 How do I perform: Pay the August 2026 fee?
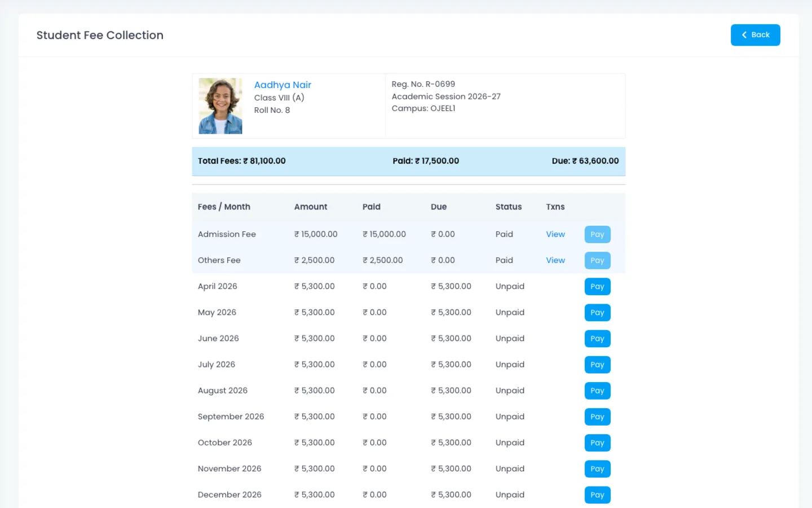click(597, 391)
